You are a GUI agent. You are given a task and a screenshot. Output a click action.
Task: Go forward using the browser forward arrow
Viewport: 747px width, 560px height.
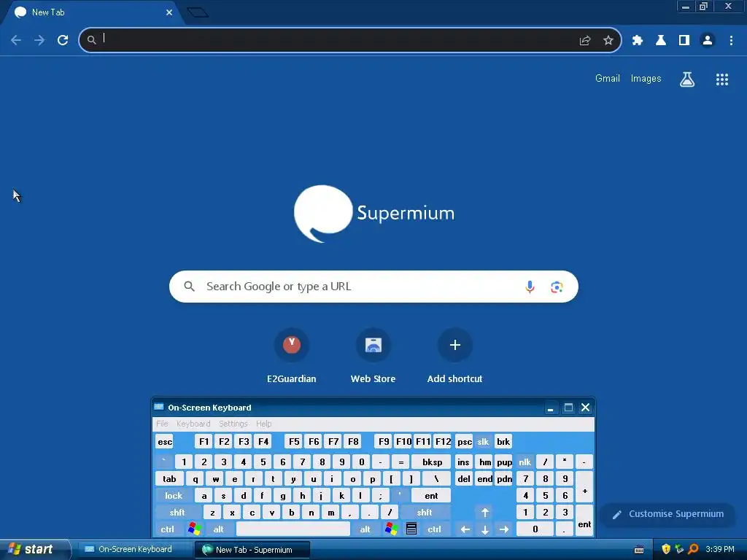[x=39, y=40]
